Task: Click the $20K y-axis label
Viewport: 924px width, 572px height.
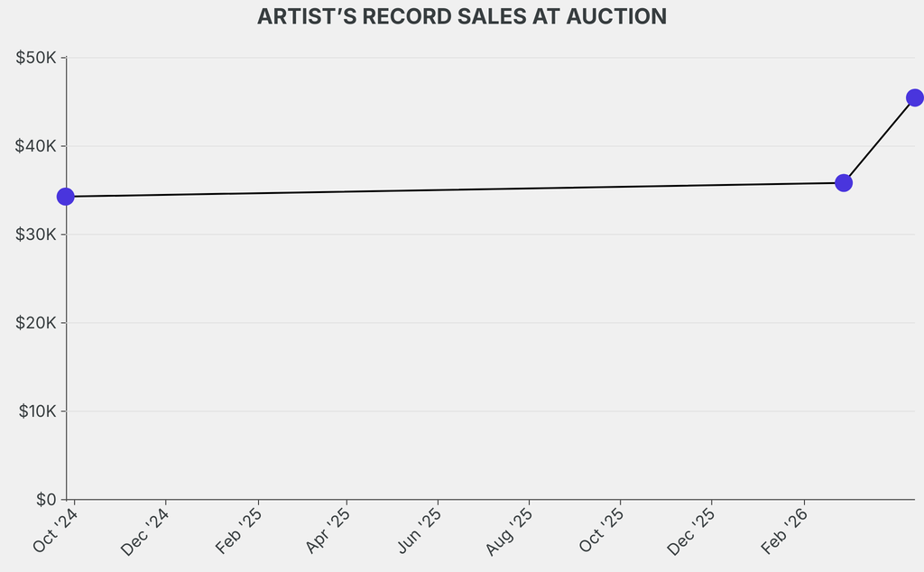Action: tap(37, 323)
